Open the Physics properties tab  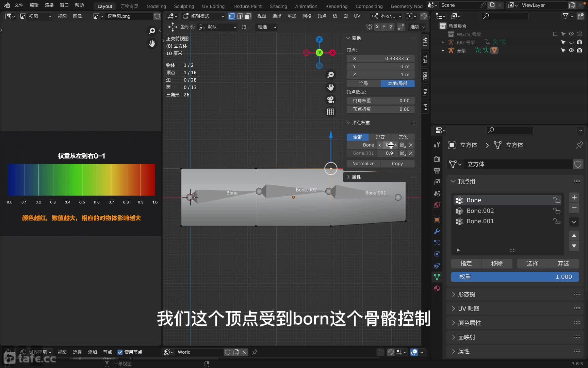click(x=437, y=254)
